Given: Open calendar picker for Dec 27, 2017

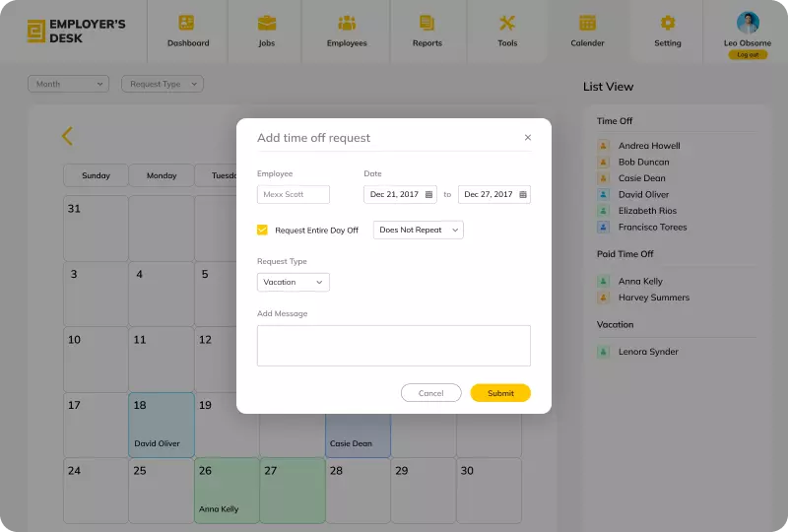Looking at the screenshot, I should (523, 195).
